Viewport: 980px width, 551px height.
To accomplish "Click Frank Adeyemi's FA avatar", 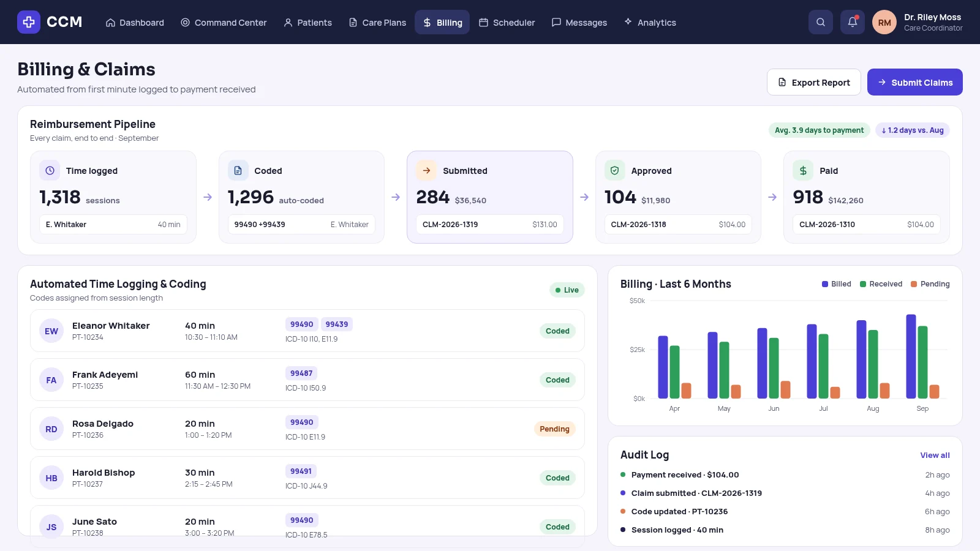I will 51,380.
